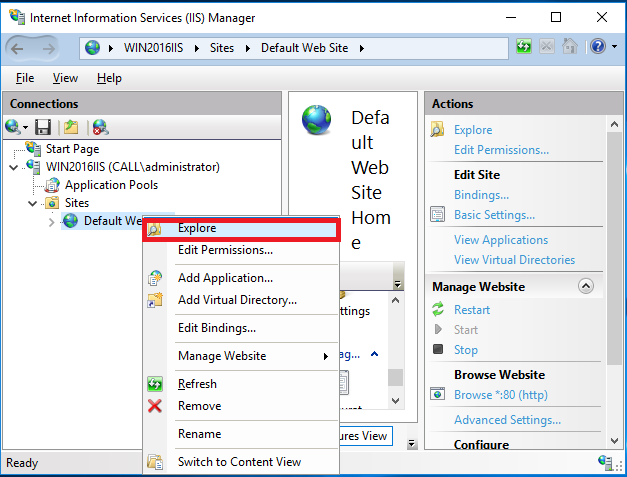Viewport: 627px width, 477px height.
Task: Click the Advanced Settings... link
Action: pos(507,419)
